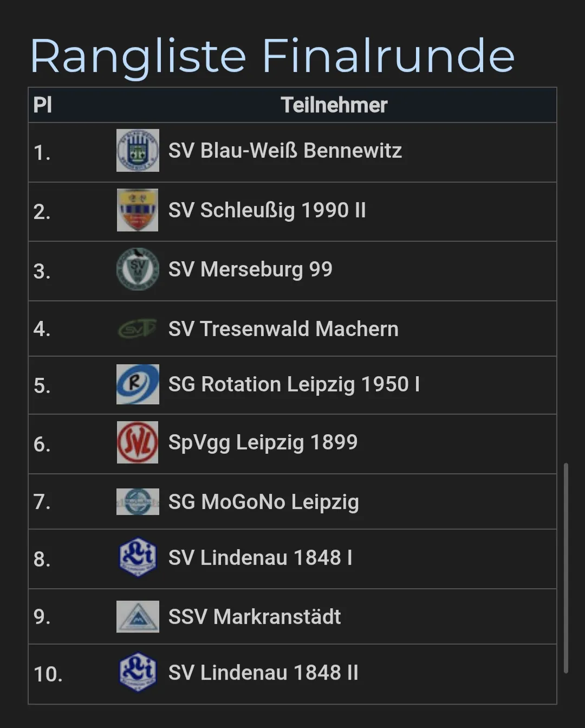This screenshot has width=585, height=728.
Task: Open SpVgg Leipzig 1899 team name
Action: click(x=263, y=443)
